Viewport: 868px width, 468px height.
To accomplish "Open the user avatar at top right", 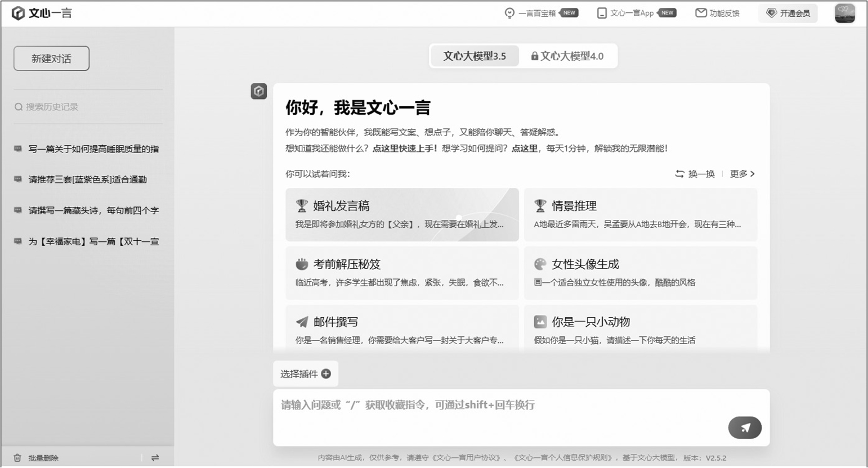I will [x=844, y=13].
